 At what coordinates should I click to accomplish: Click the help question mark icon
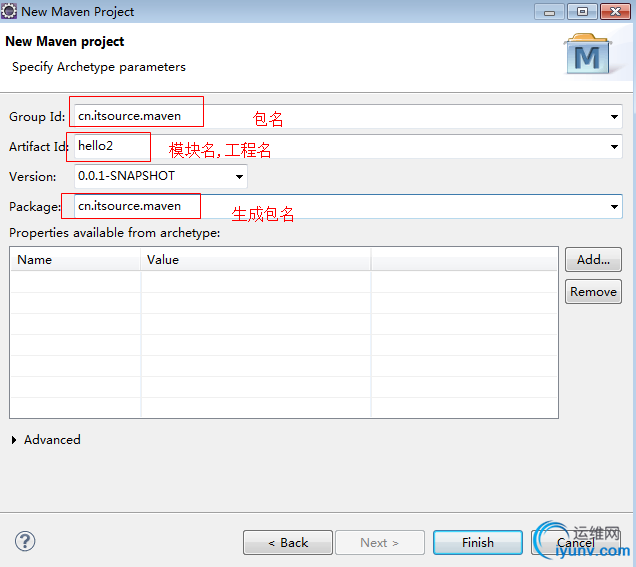pyautogui.click(x=25, y=541)
